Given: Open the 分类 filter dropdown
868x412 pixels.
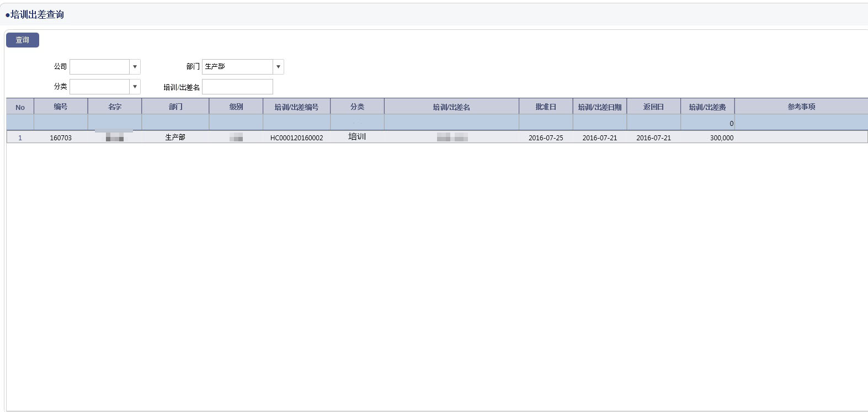Looking at the screenshot, I should [135, 87].
